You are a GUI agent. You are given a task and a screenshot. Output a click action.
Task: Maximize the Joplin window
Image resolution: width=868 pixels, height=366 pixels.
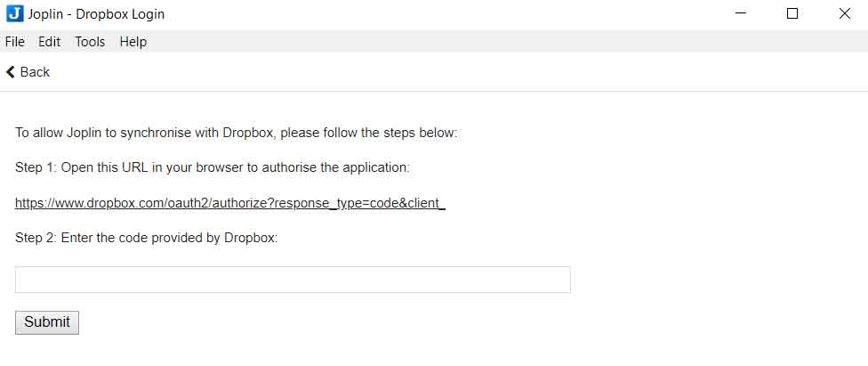[792, 13]
